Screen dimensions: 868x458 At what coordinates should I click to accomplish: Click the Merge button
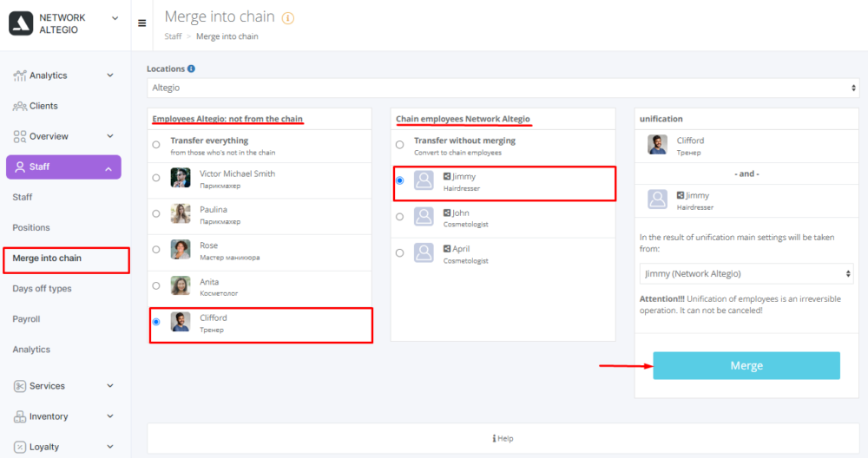tap(746, 366)
